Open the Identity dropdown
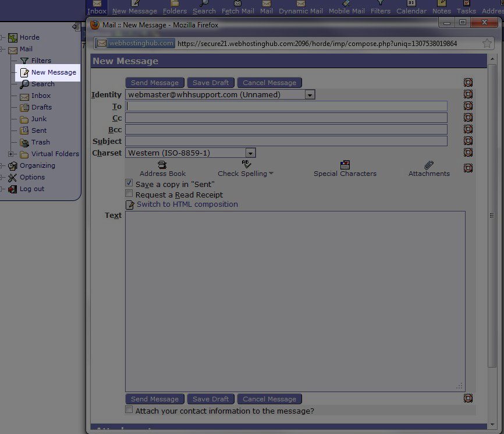 [x=310, y=94]
